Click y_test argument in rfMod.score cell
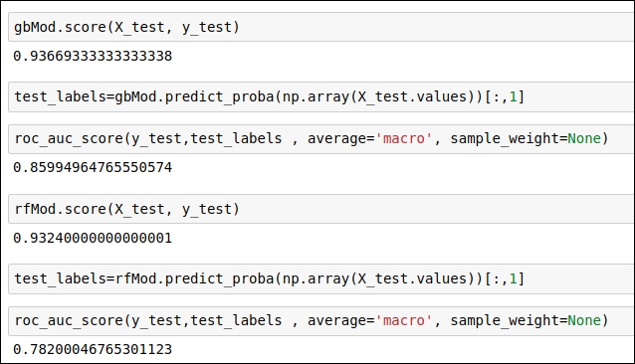The image size is (635, 364). coord(207,209)
